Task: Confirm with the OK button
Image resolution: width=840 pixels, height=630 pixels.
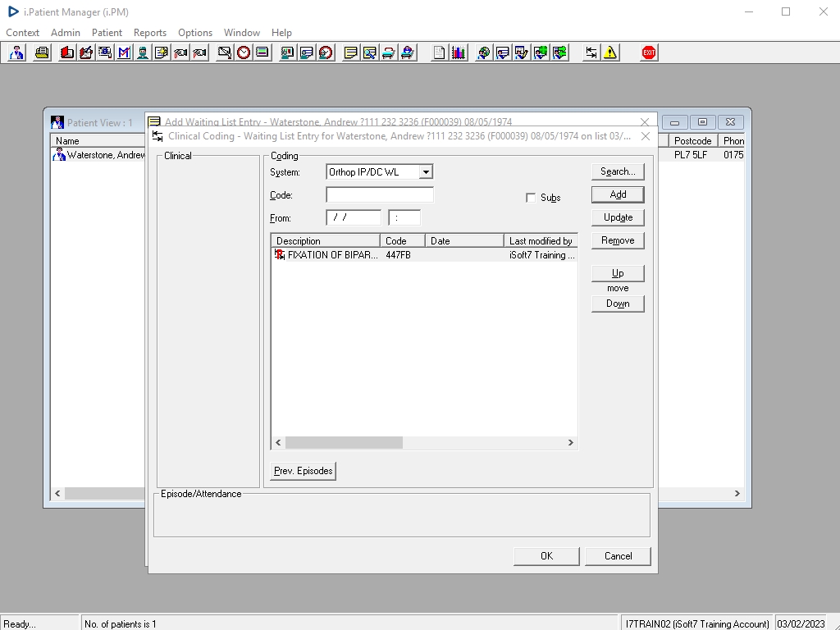Action: (546, 556)
